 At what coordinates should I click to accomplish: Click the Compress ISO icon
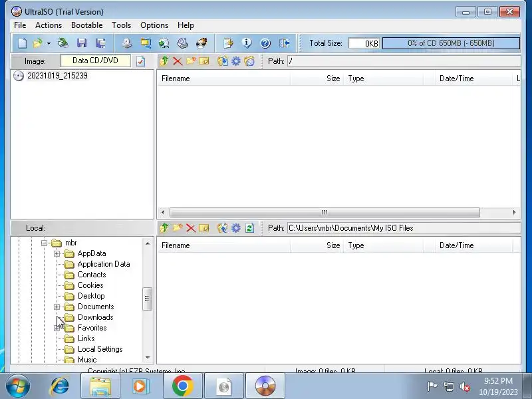coord(164,43)
